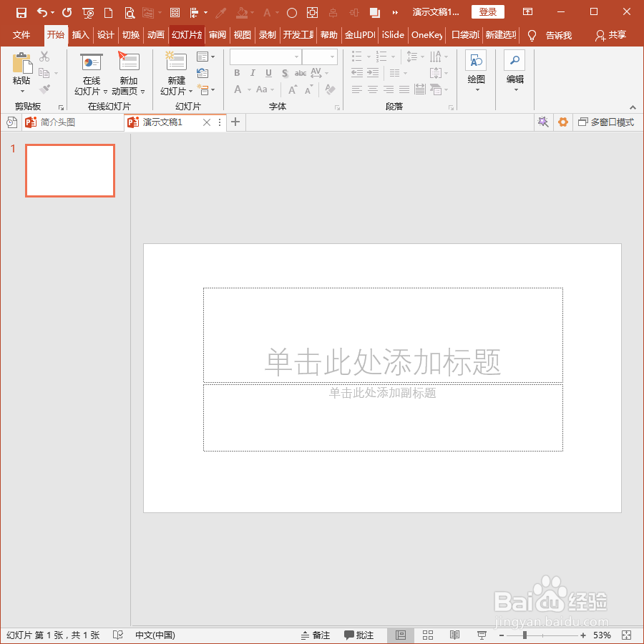Toggle the 批注 comments pane

point(358,635)
